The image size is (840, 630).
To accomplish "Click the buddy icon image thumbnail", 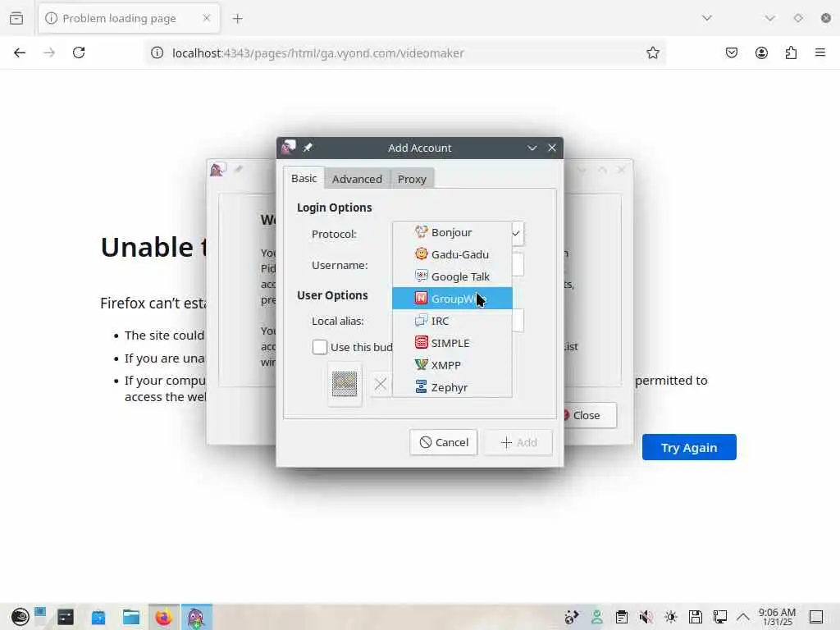I will pyautogui.click(x=345, y=384).
